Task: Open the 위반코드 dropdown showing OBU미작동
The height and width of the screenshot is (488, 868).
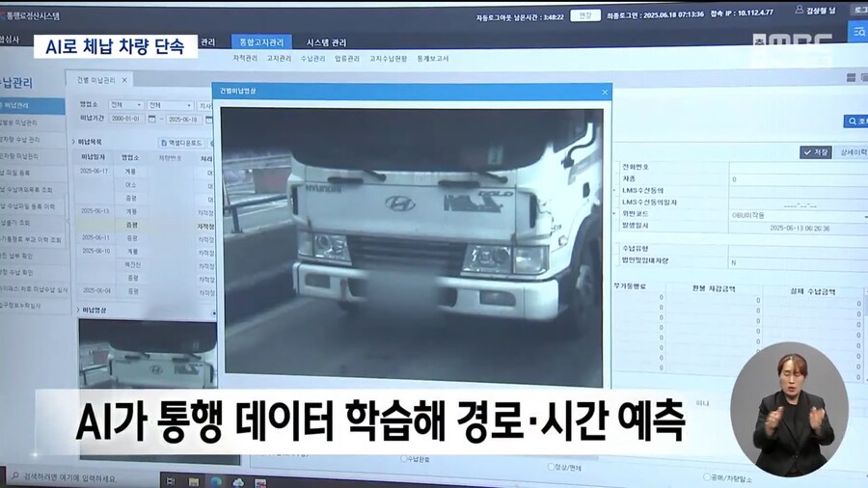Action: click(798, 215)
